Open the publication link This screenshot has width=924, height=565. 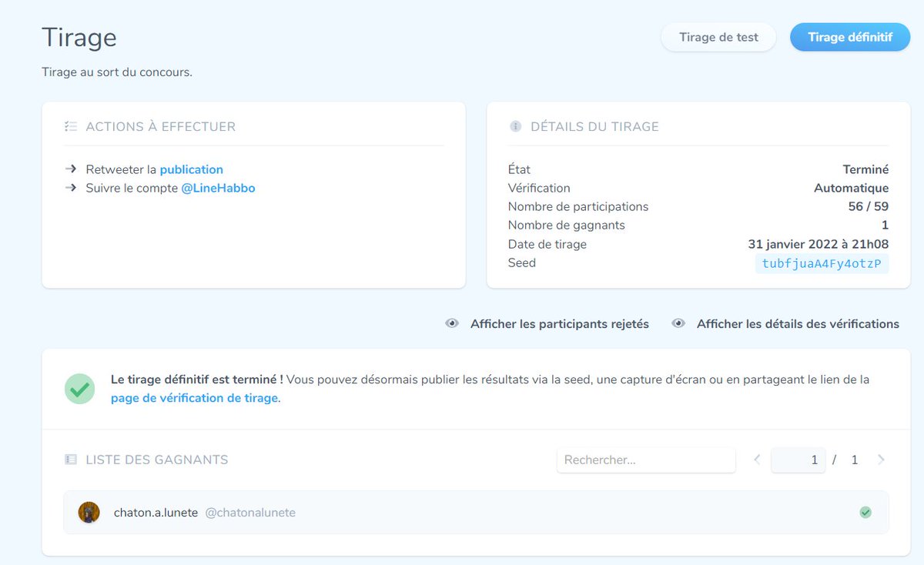point(192,169)
